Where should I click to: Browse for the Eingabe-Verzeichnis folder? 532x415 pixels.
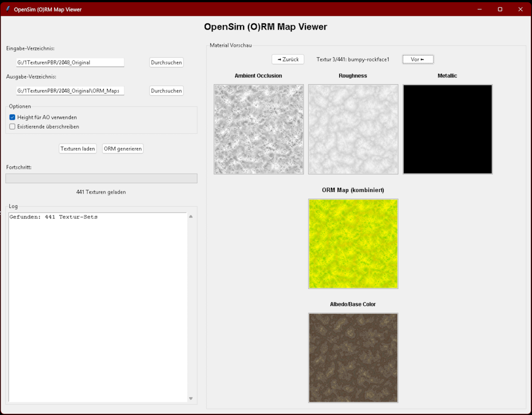pos(166,62)
